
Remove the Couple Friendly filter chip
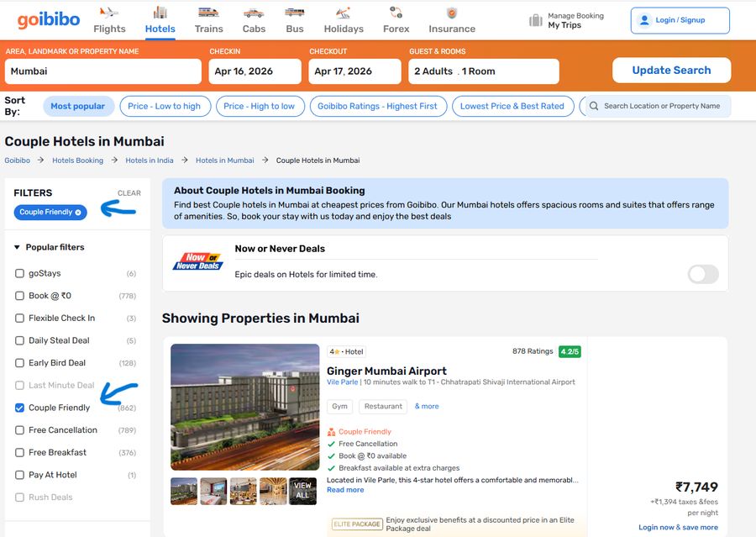[x=78, y=213]
